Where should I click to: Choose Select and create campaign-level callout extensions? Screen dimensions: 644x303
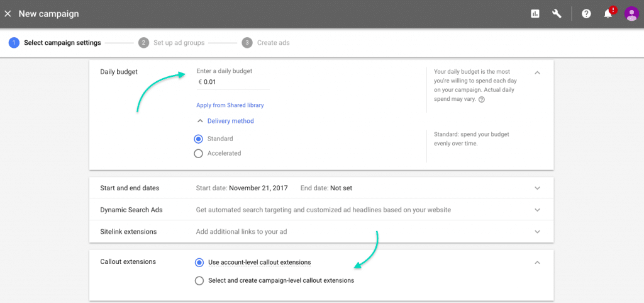coord(199,281)
